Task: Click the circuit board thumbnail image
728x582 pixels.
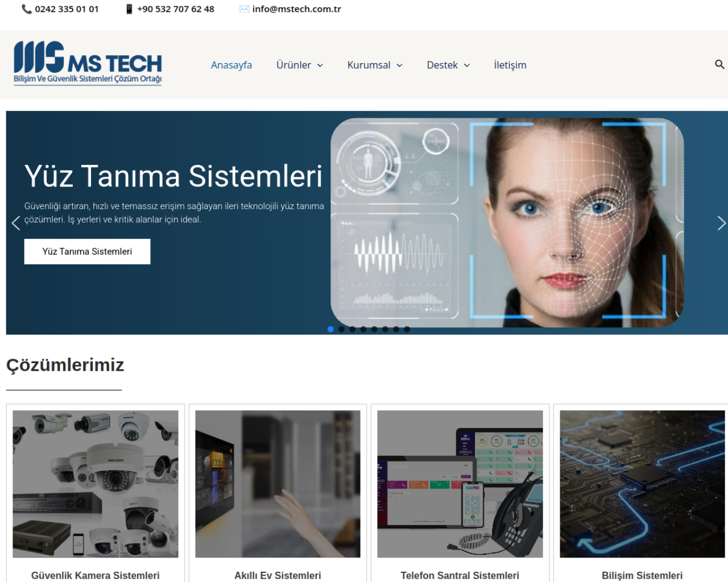Action: coord(642,484)
